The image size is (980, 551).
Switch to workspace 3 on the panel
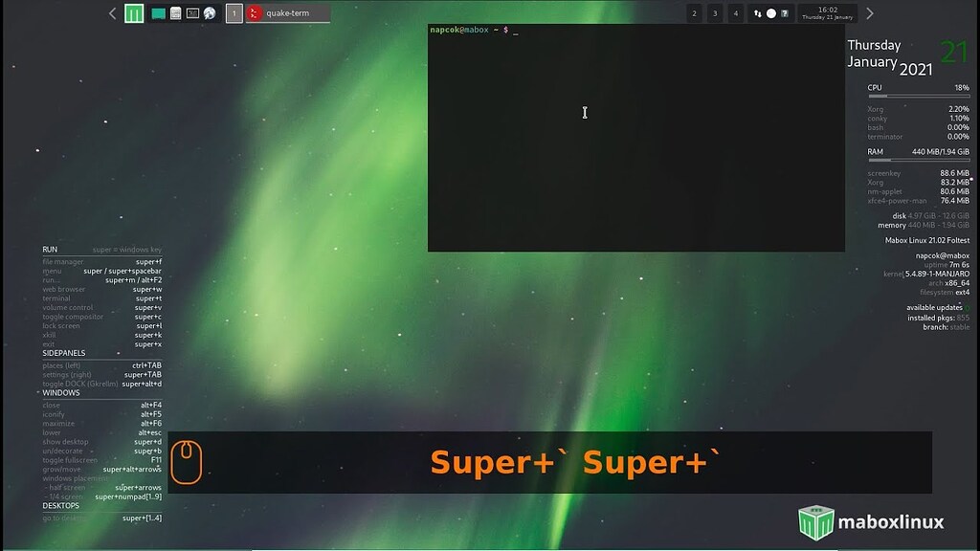click(714, 13)
